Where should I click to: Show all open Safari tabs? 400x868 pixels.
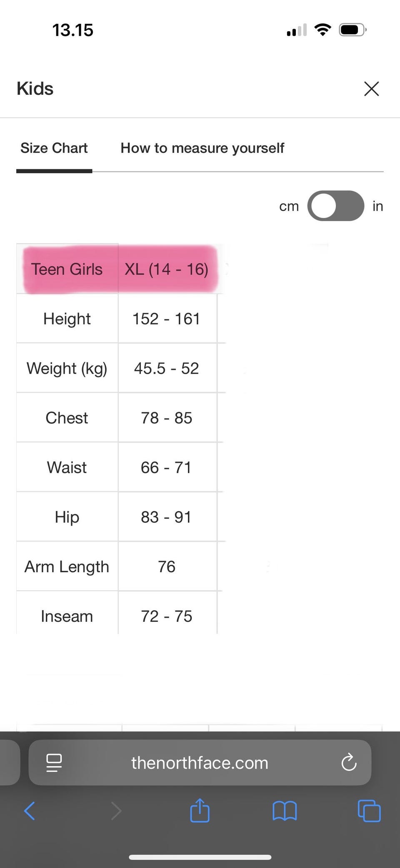click(369, 811)
